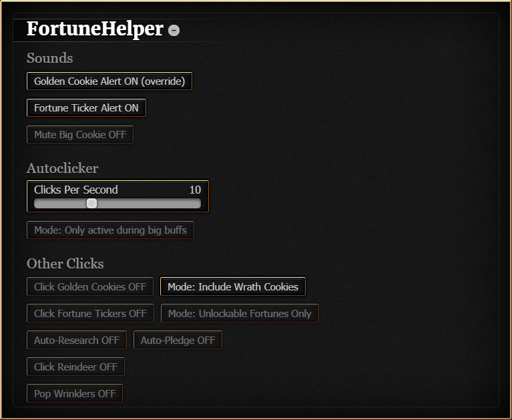
Task: Enable Mute Big Cookie
Action: click(80, 135)
